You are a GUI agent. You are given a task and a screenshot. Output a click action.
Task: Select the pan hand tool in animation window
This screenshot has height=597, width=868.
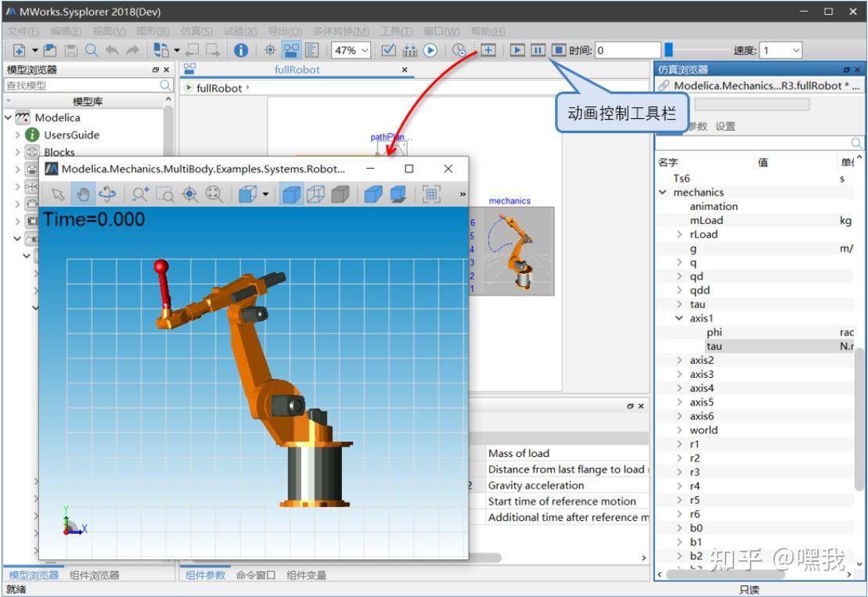tap(83, 194)
